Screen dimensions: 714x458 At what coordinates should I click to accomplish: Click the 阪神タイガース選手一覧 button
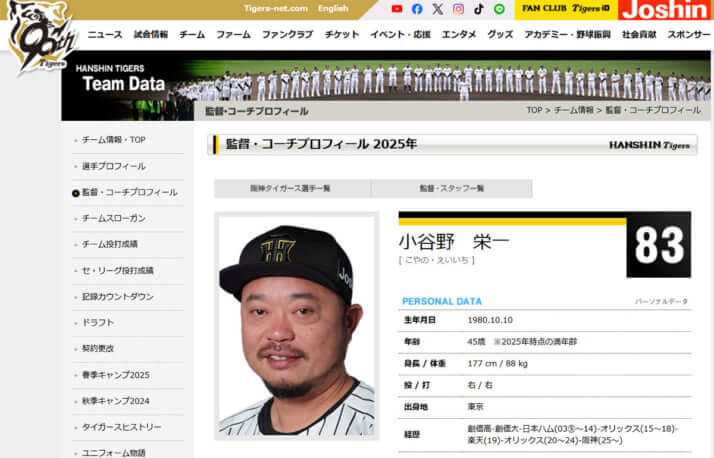[x=292, y=188]
